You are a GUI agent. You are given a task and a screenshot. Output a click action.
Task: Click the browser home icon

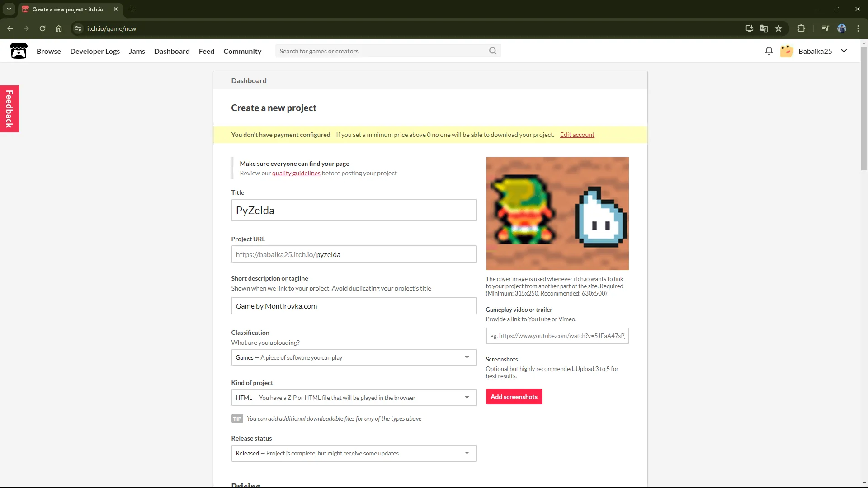tap(59, 28)
